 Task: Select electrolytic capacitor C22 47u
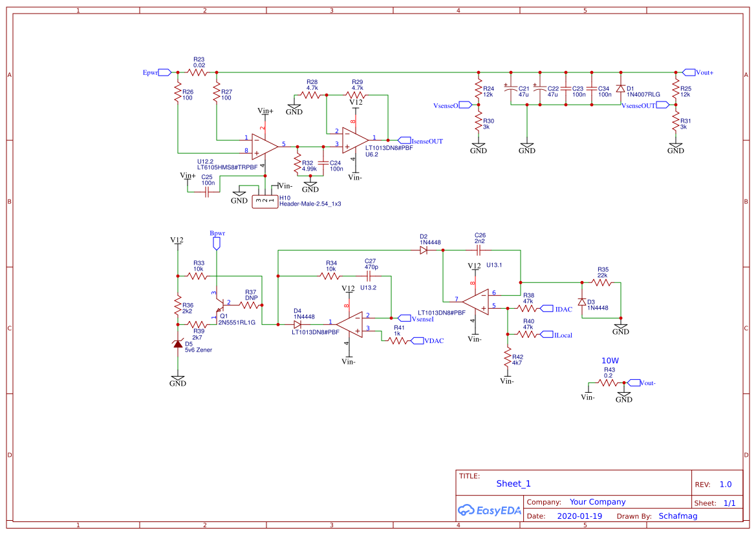click(x=540, y=89)
